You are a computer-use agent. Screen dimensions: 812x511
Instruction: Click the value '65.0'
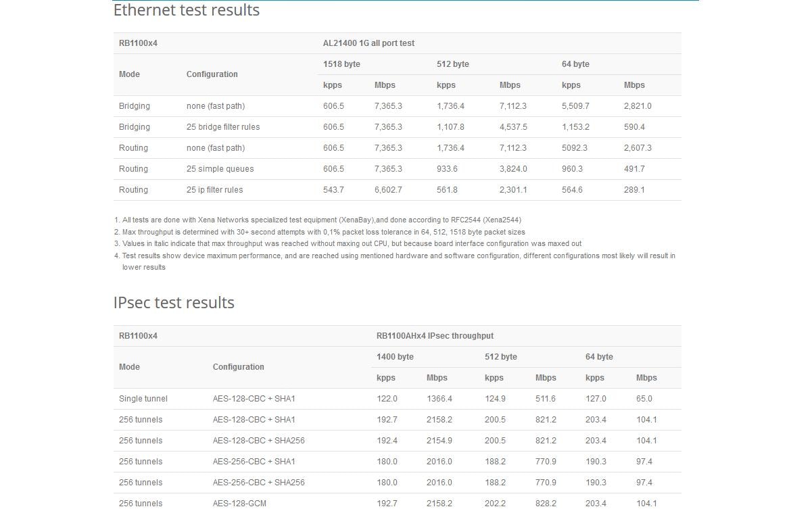point(644,399)
